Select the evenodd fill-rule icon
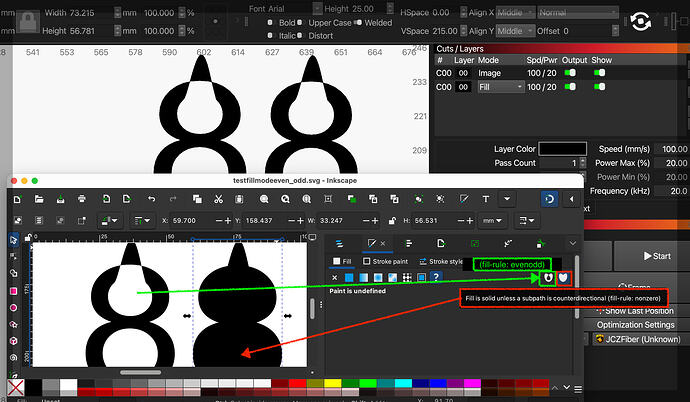 pos(548,278)
